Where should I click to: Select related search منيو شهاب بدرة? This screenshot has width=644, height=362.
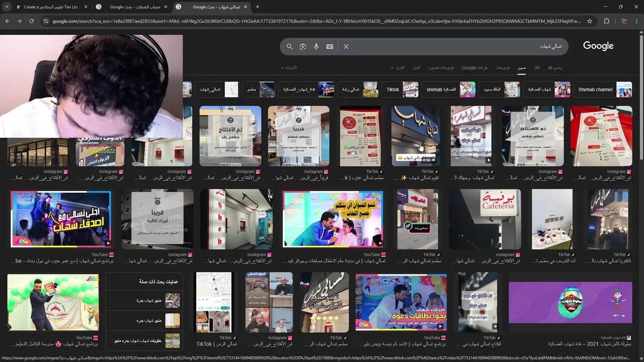(x=144, y=300)
